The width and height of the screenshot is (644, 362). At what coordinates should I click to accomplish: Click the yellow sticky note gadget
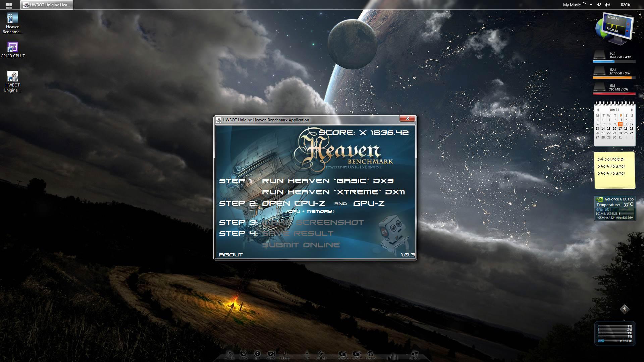coord(615,170)
